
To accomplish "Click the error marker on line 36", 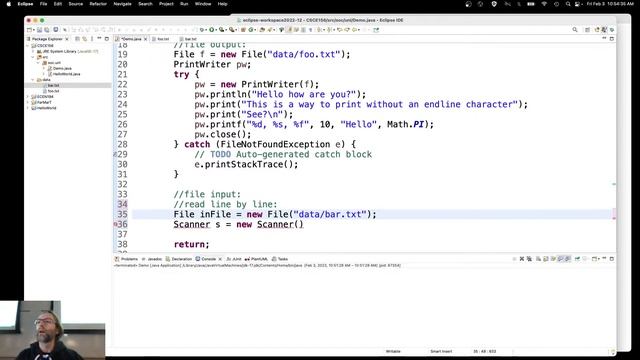I will [115, 224].
